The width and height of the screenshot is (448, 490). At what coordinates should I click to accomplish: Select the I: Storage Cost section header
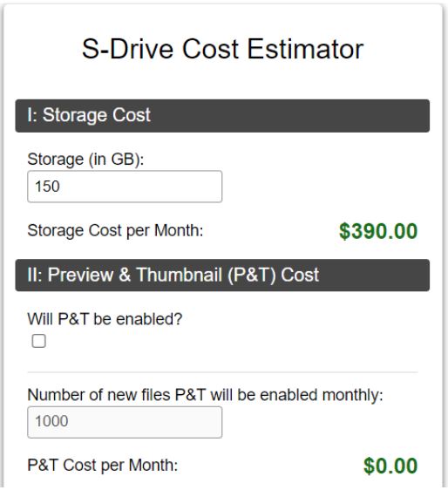[222, 116]
